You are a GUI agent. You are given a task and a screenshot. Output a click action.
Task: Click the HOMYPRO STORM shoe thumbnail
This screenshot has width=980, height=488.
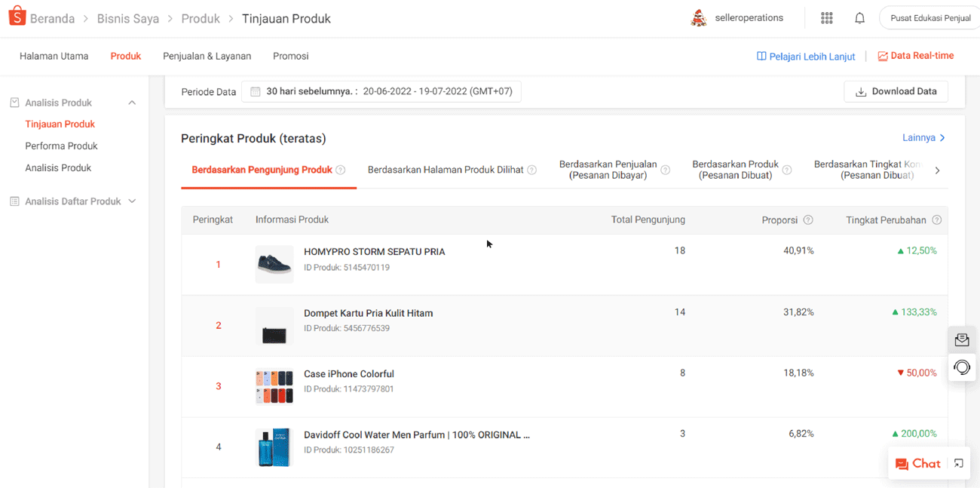(274, 264)
